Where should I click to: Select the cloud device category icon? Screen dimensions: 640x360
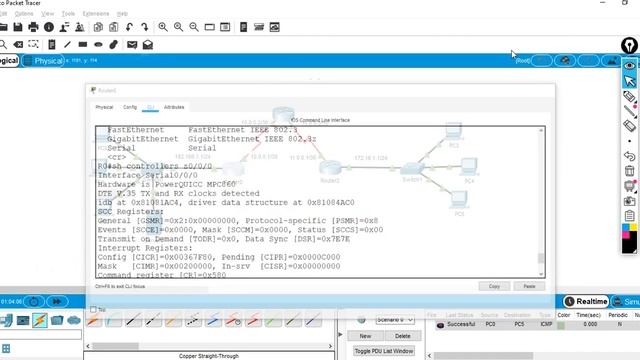pos(74,320)
